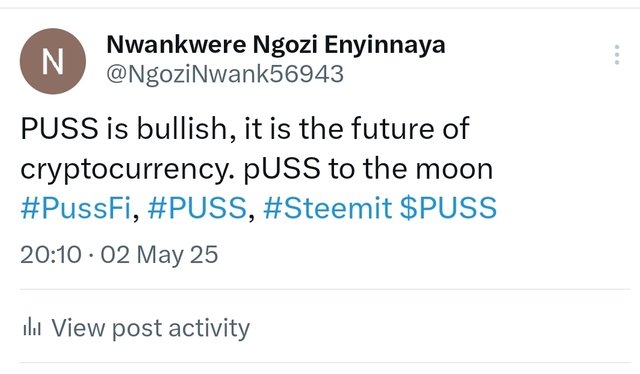The height and width of the screenshot is (374, 640).
Task: Click the tweet line 'PUSS is bullish'
Action: [130, 129]
